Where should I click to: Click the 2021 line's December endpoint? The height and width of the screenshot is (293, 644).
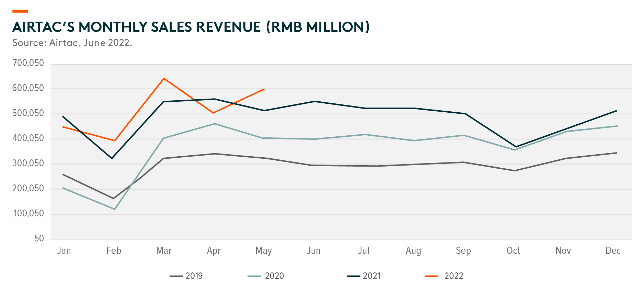[617, 111]
